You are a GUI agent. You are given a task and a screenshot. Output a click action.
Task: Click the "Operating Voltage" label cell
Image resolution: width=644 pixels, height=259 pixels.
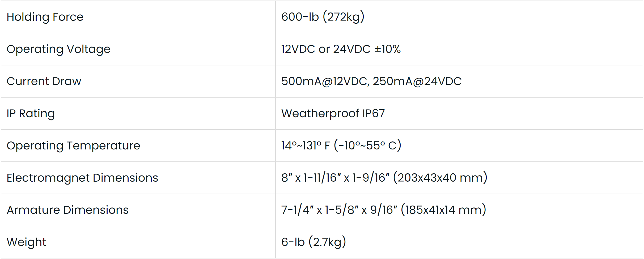[58, 49]
